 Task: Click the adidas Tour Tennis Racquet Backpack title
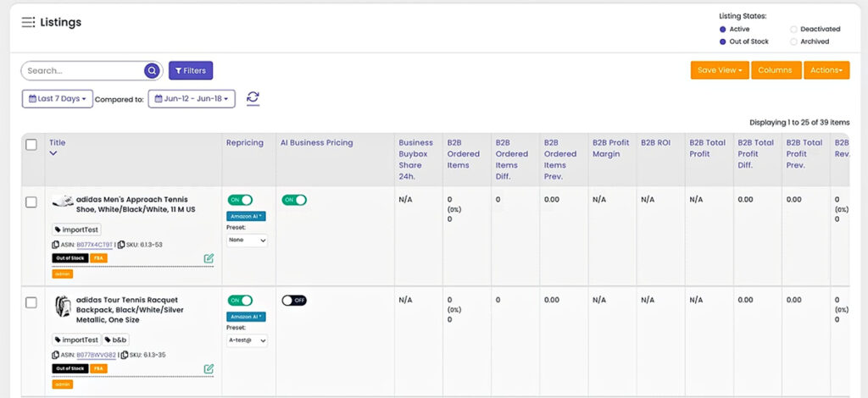tap(130, 310)
